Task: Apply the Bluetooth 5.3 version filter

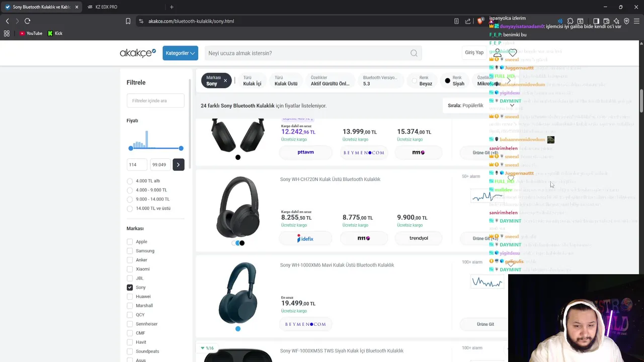Action: point(380,81)
